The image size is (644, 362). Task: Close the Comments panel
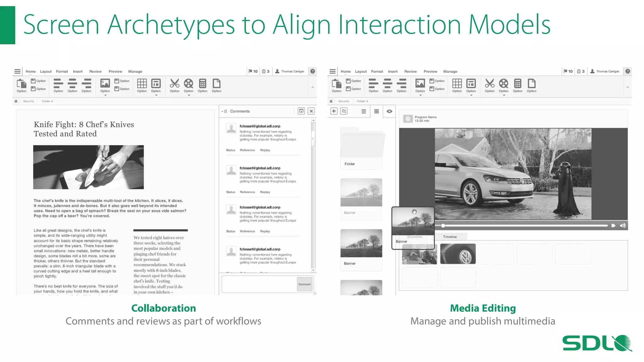pyautogui.click(x=311, y=111)
